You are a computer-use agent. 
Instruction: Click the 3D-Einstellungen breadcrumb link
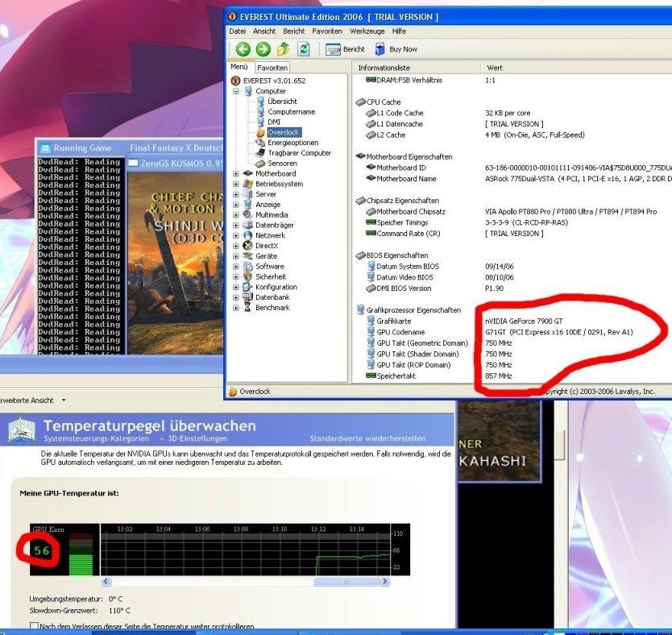tap(197, 438)
